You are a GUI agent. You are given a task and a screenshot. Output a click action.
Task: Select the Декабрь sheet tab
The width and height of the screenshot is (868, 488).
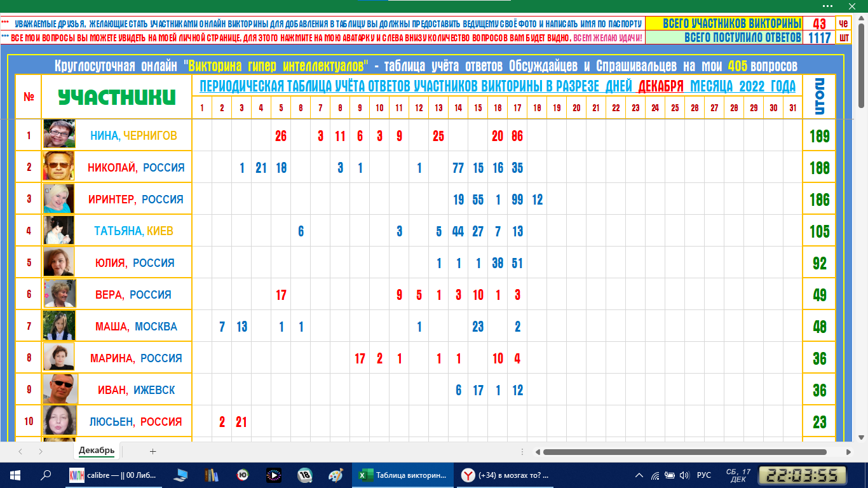tap(97, 451)
